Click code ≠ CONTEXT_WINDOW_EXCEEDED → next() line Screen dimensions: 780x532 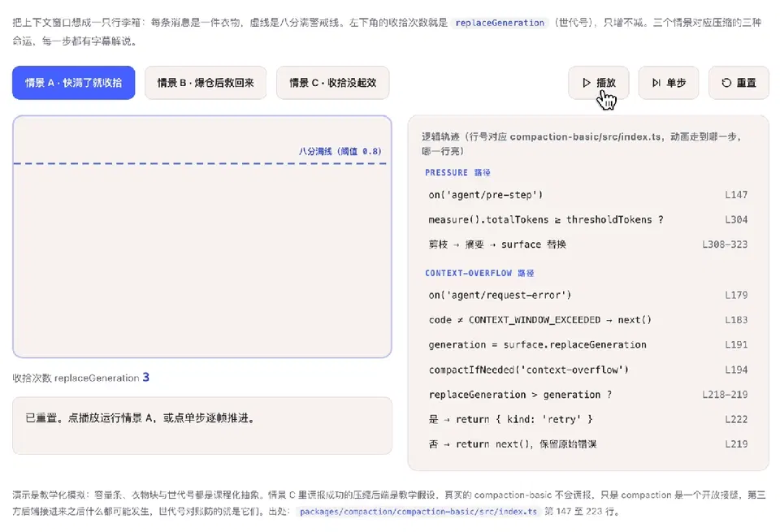(x=588, y=320)
